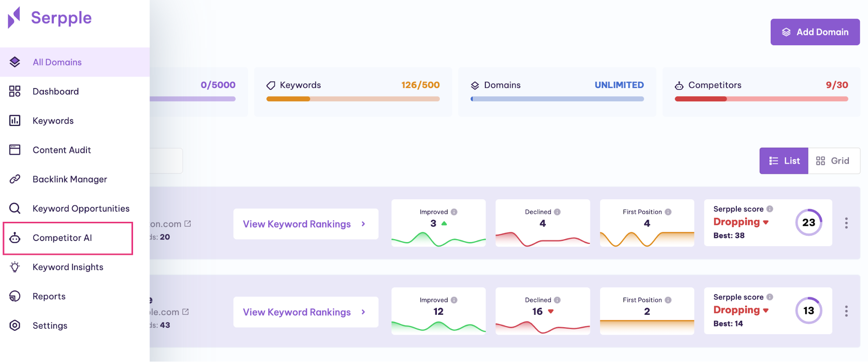Switch to Grid view
This screenshot has height=362, width=868.
(834, 161)
